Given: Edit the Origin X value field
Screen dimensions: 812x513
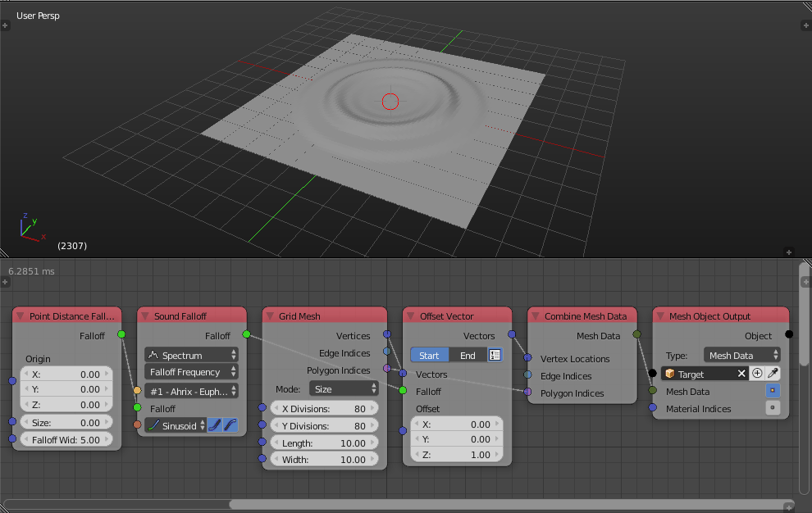Looking at the screenshot, I should [66, 374].
